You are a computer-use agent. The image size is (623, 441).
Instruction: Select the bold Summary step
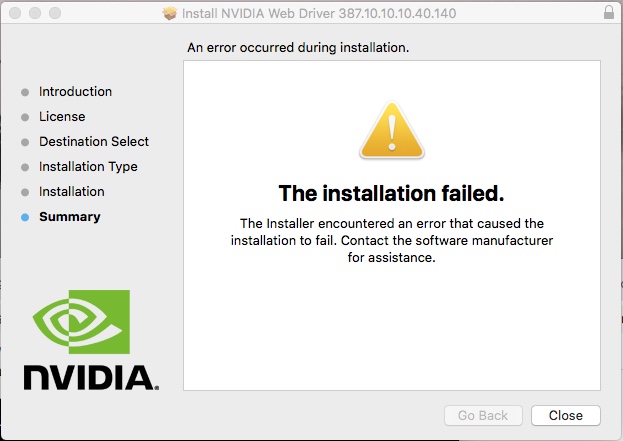[x=69, y=217]
